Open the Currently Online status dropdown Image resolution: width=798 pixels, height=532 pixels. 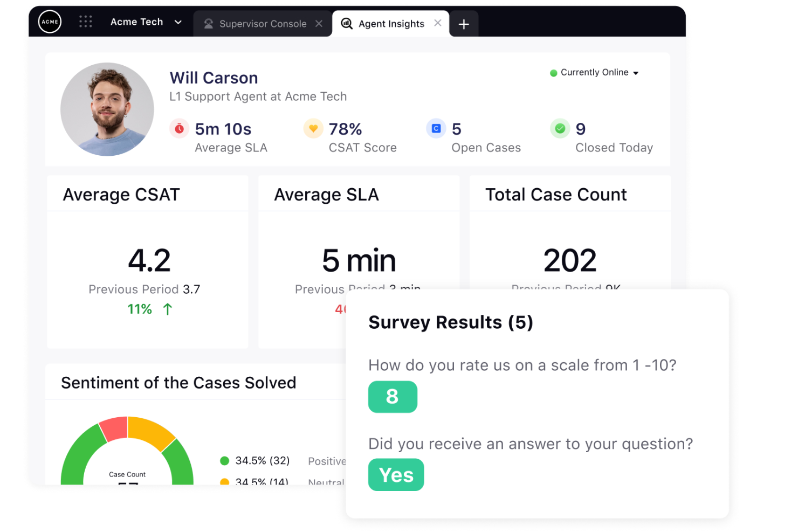tap(594, 73)
